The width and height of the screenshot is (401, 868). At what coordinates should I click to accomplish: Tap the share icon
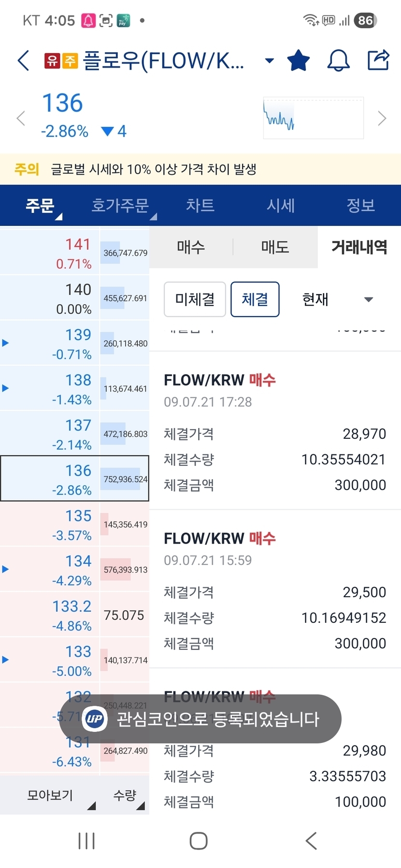378,60
